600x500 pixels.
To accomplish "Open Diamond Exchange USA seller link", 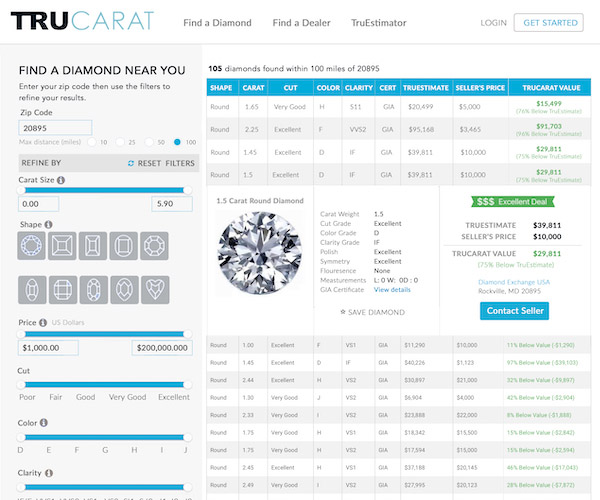I will [514, 282].
